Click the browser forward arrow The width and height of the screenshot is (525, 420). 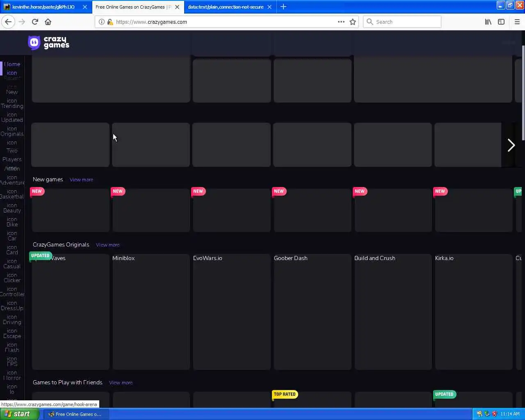[x=22, y=22]
